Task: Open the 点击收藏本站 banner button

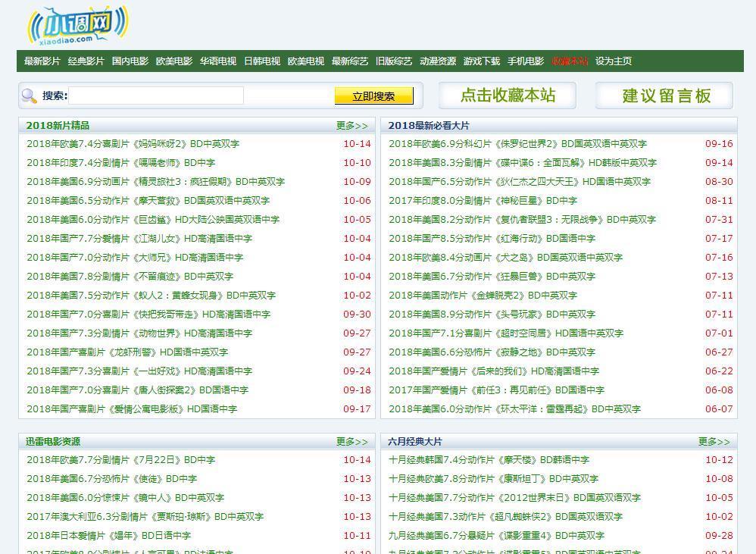Action: [508, 95]
